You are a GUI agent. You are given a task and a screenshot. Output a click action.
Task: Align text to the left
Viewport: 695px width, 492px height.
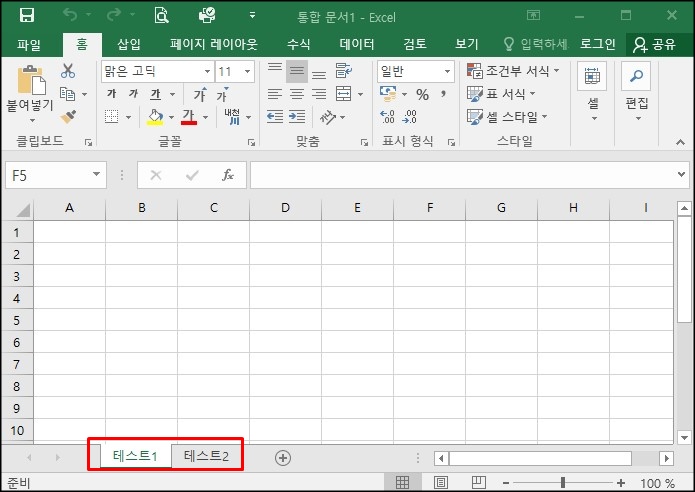[x=275, y=94]
